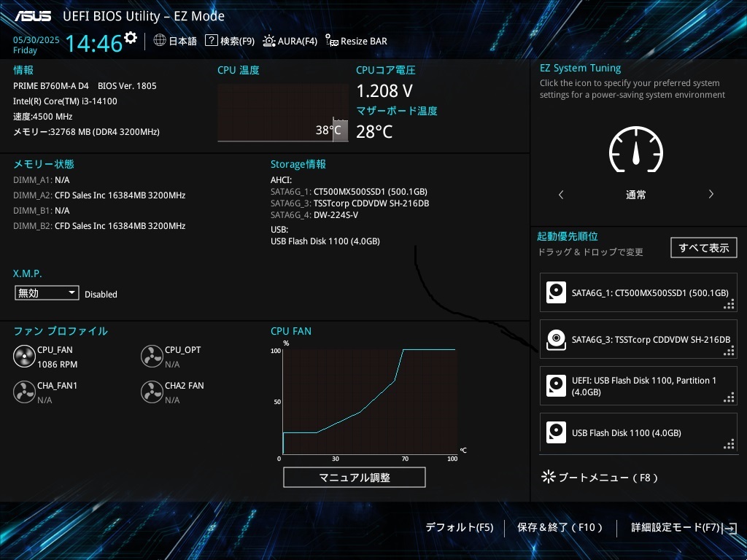The width and height of the screenshot is (747, 560).
Task: Switch to 詳細設定モード(F7)
Action: click(x=675, y=527)
